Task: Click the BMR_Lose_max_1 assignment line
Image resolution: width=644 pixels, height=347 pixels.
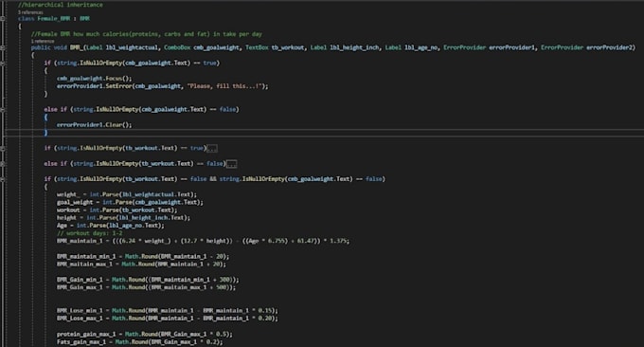Action: (x=168, y=319)
